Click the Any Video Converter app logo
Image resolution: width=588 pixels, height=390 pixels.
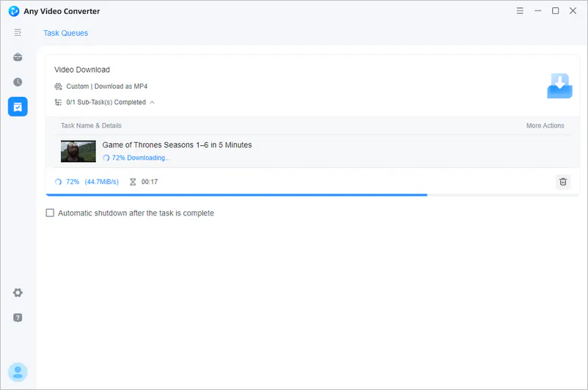14,11
